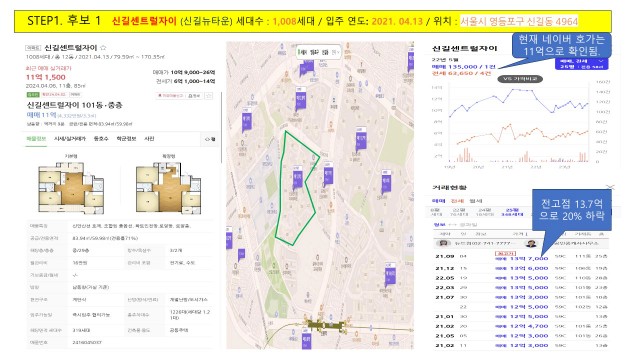The width and height of the screenshot is (640, 360).
Task: Open the 학군정보 tab
Action: click(127, 139)
